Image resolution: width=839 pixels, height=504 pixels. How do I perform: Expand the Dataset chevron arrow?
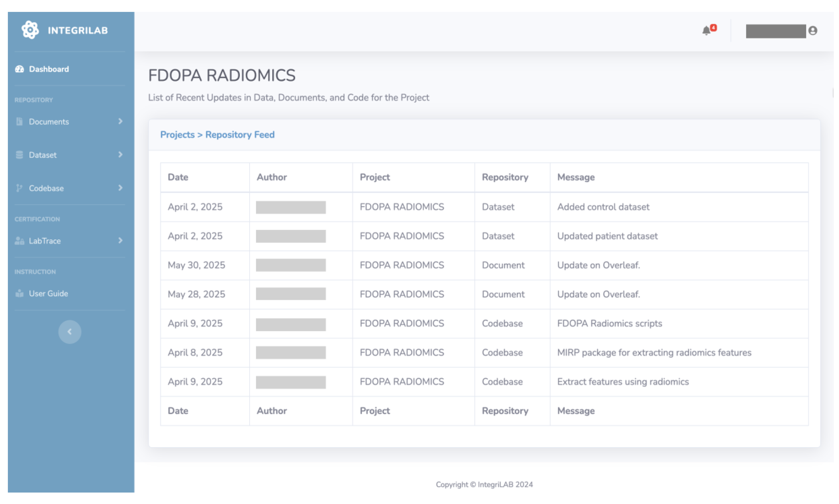coord(120,155)
